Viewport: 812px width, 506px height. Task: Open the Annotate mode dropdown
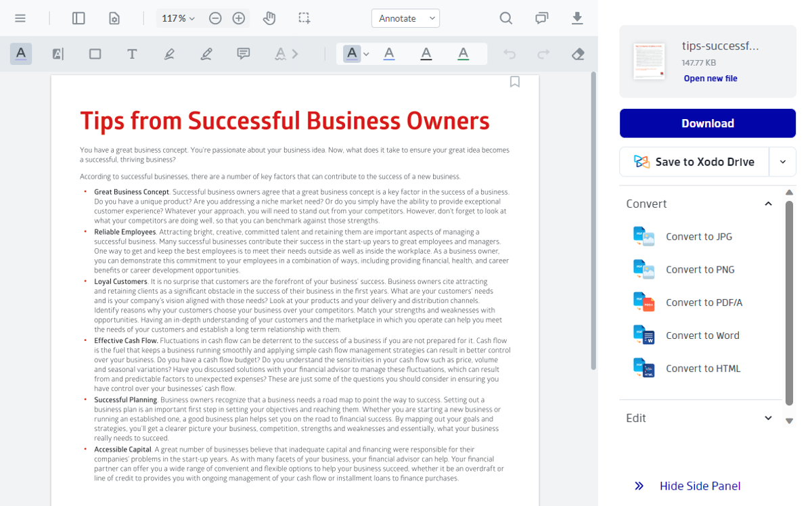coord(405,18)
